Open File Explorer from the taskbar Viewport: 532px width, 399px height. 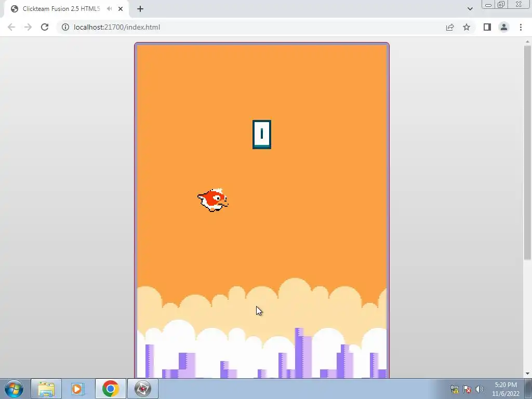(46, 389)
